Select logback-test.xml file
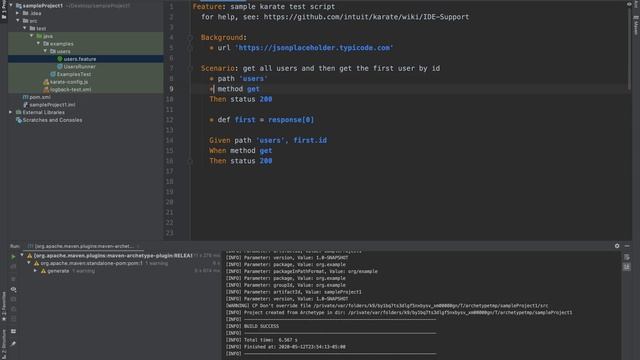640x360 pixels. coord(71,89)
